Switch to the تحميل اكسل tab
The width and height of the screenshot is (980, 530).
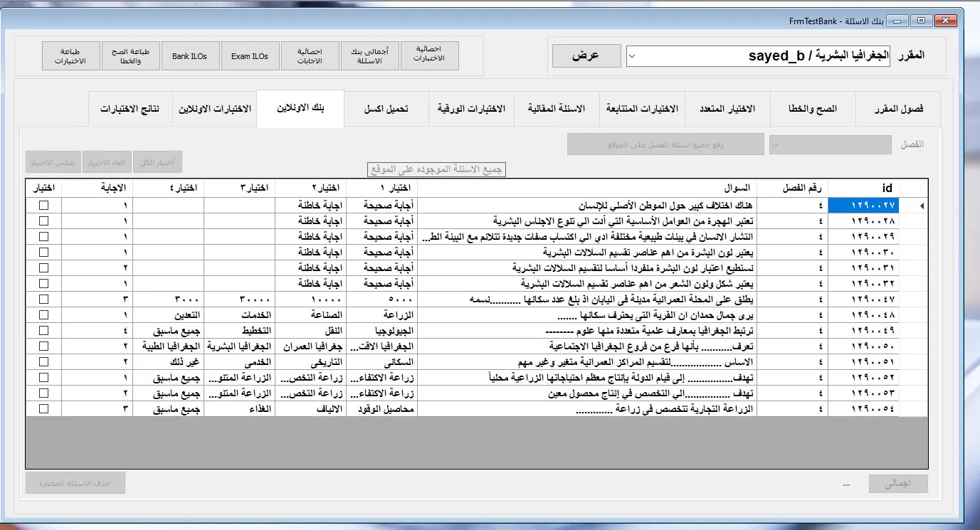[x=386, y=109]
